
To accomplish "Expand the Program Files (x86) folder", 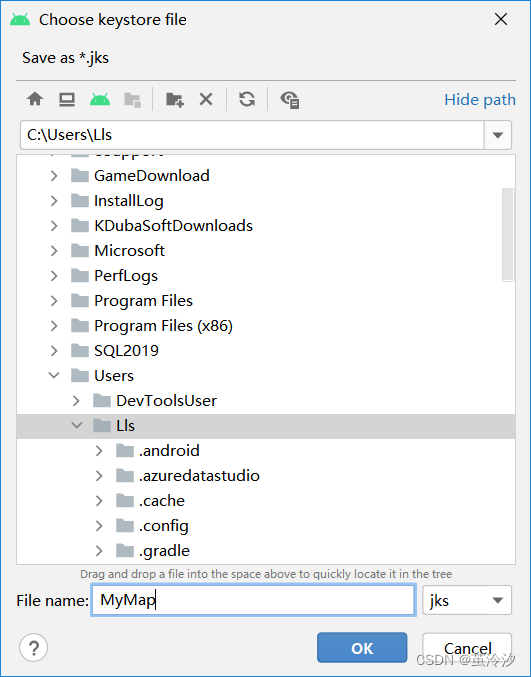I will [54, 326].
